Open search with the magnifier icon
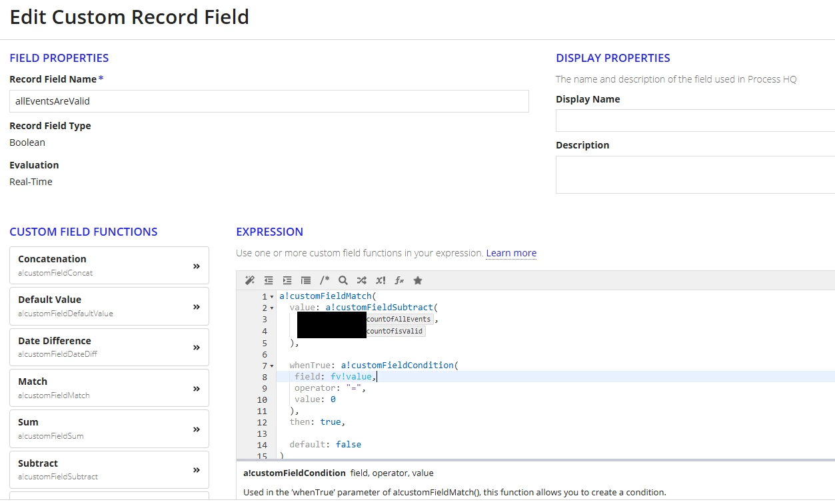The width and height of the screenshot is (835, 504). click(x=343, y=280)
